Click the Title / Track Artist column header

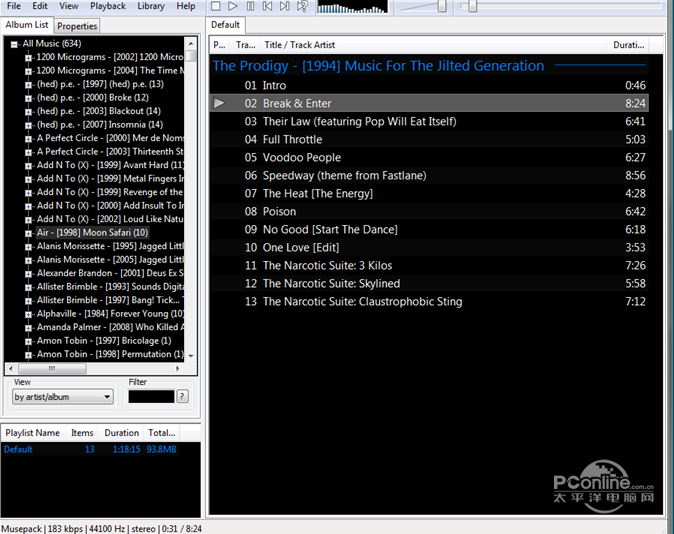click(433, 45)
